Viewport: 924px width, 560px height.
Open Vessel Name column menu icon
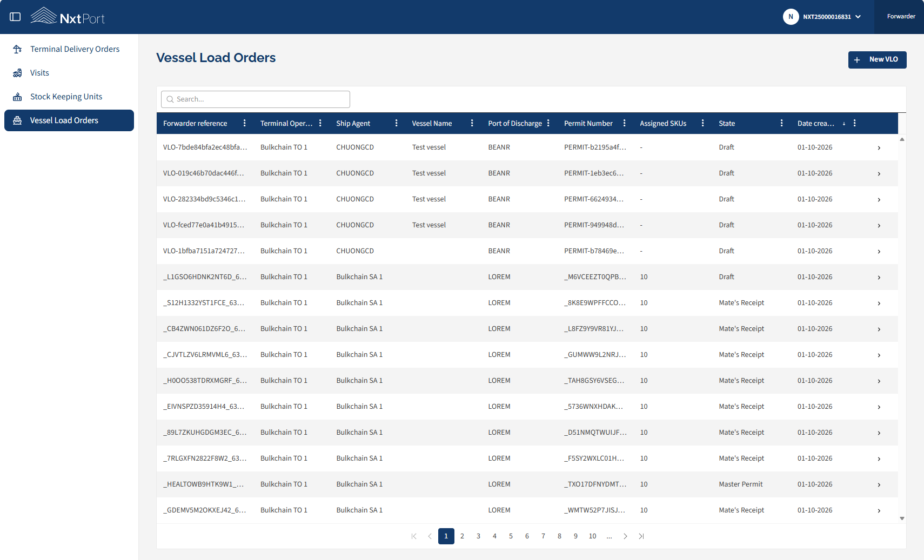coord(472,123)
